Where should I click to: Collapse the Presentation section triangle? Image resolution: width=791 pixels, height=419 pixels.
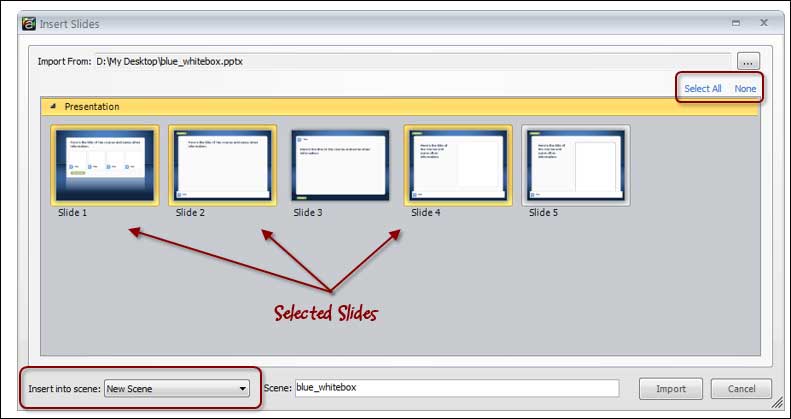(x=53, y=106)
